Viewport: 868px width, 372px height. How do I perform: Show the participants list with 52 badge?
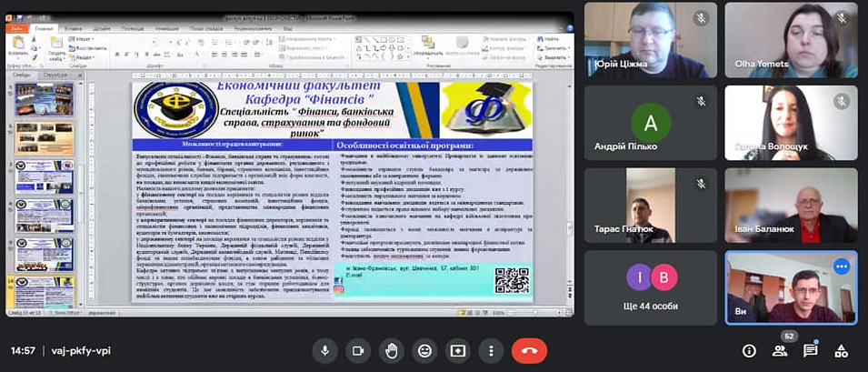[780, 350]
